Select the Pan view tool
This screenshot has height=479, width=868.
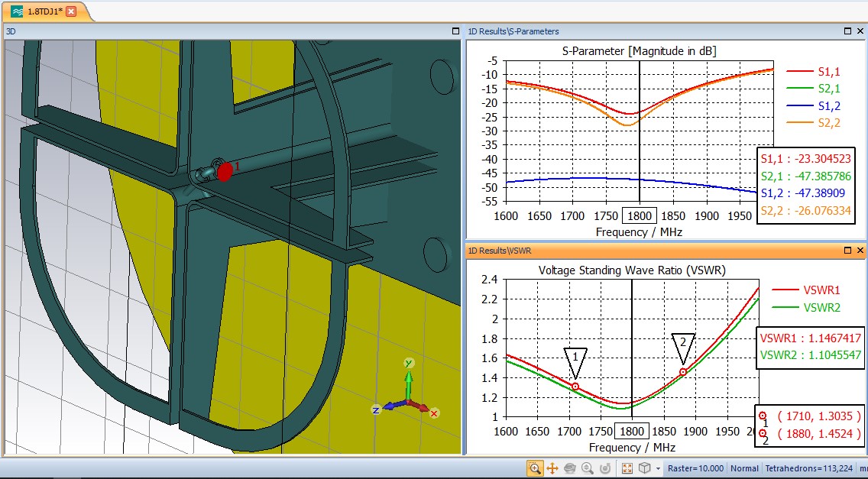tap(552, 468)
